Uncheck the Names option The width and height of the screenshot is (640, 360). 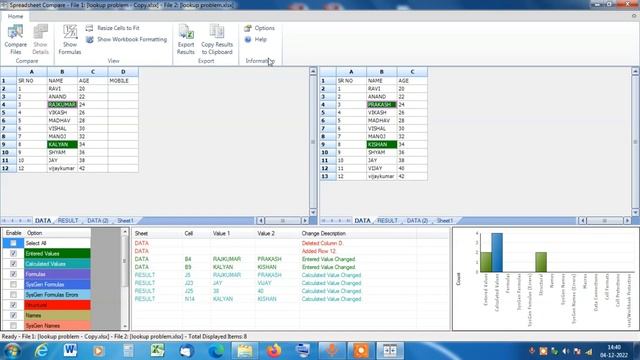tap(13, 315)
